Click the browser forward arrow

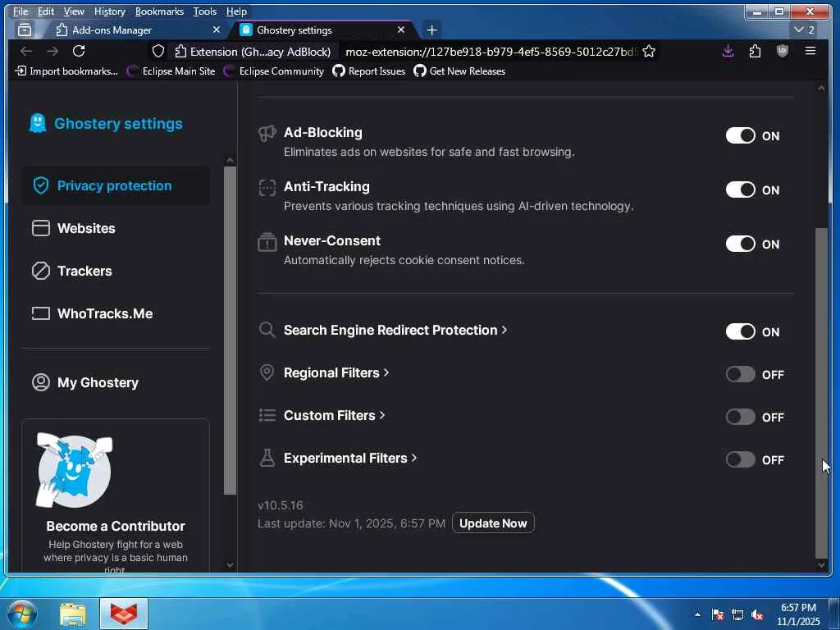(52, 51)
